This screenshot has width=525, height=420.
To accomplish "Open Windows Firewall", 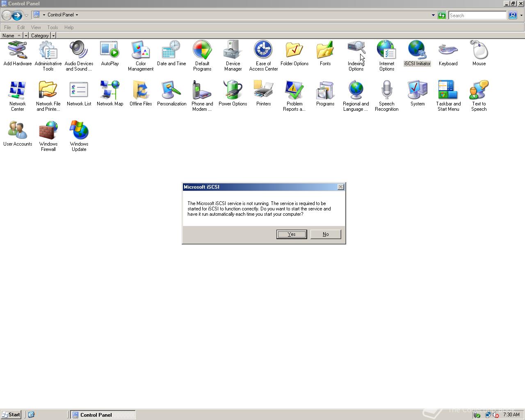I will click(48, 136).
